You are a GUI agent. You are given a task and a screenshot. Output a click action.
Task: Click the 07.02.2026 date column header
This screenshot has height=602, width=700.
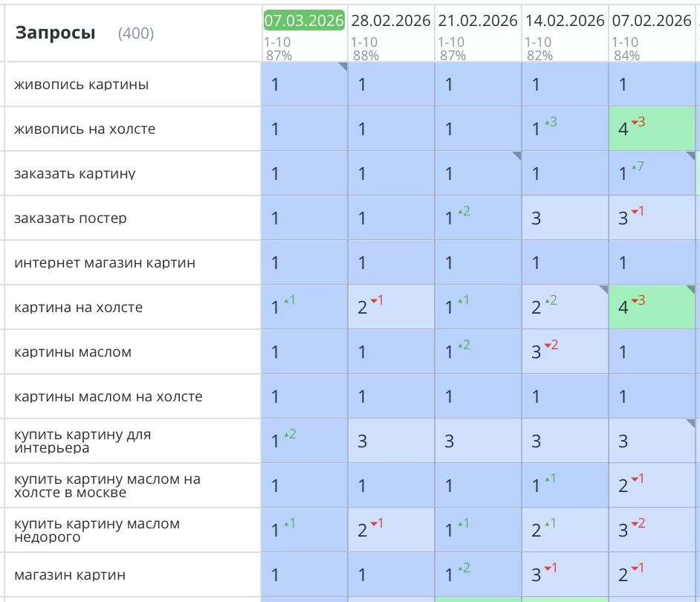pos(652,21)
